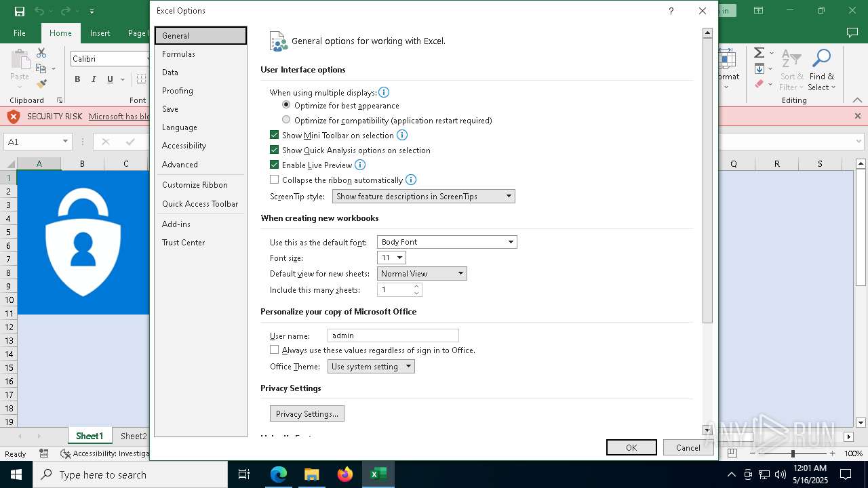This screenshot has width=868, height=488.
Task: Open Microsoft Edge from taskbar
Action: pos(279,474)
